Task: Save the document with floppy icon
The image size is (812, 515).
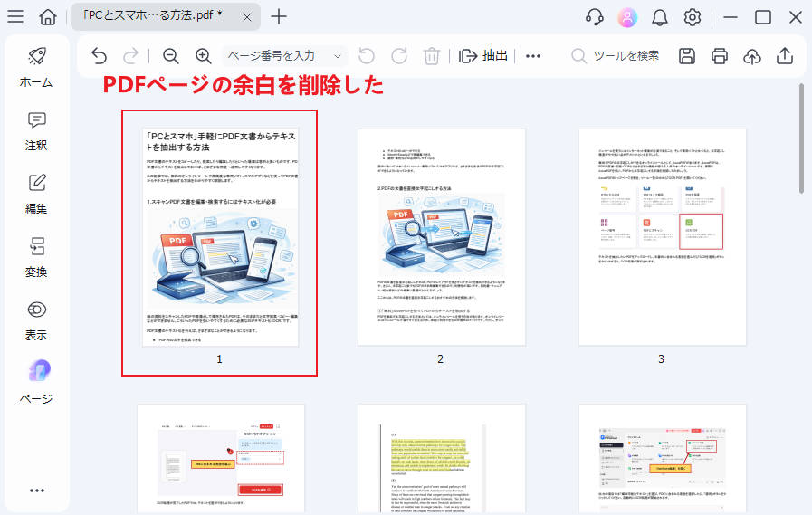Action: point(687,55)
